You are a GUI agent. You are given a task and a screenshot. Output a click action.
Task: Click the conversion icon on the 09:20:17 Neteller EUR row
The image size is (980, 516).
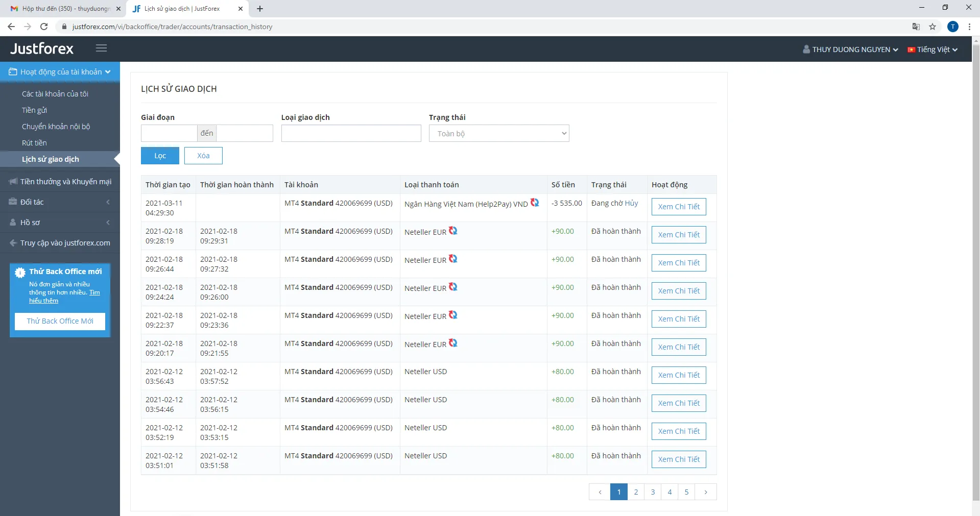pyautogui.click(x=453, y=343)
